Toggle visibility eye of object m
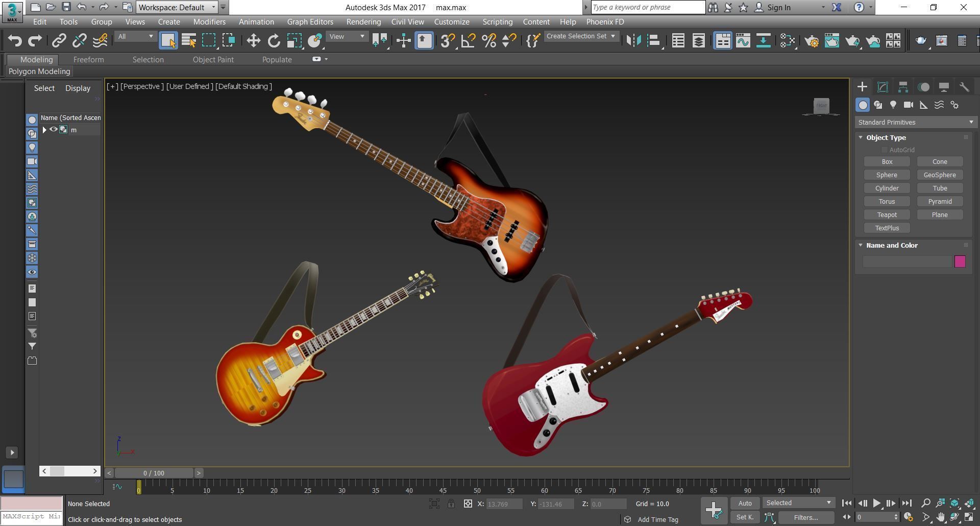Screen dimensions: 980x526 point(53,130)
